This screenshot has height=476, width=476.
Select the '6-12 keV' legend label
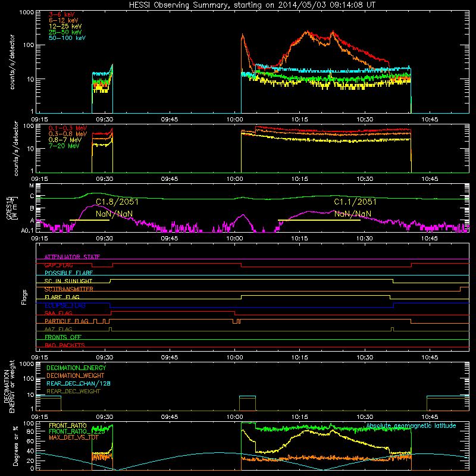point(63,20)
